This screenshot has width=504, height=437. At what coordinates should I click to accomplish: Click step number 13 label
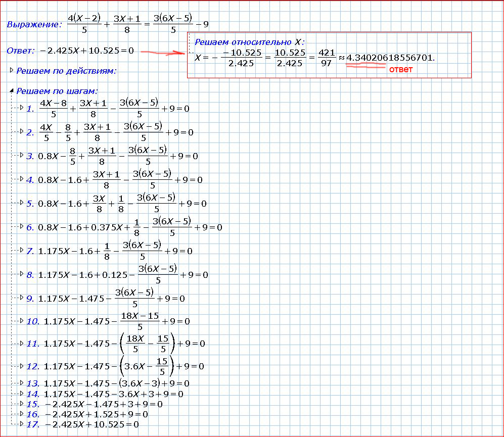pos(33,383)
